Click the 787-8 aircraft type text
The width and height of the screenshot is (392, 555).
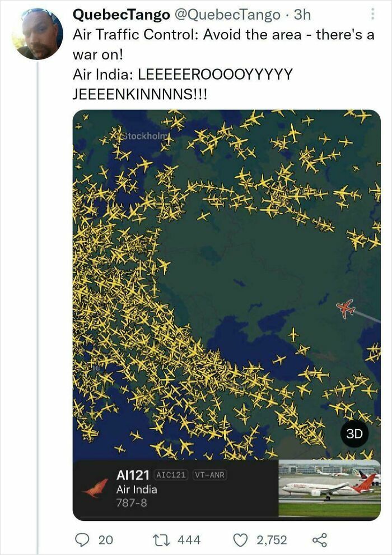(x=132, y=503)
